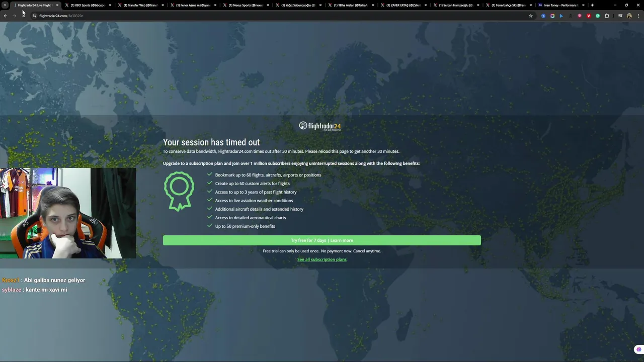Go back to the previous page

click(x=5, y=16)
